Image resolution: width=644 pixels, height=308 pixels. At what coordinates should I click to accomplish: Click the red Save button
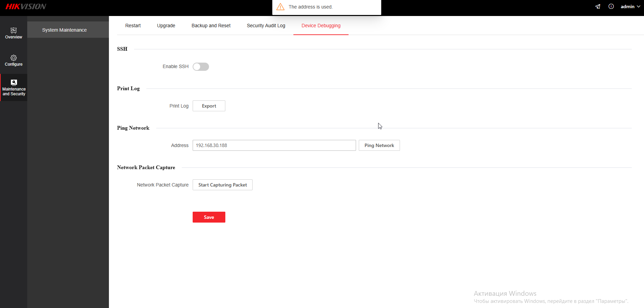point(209,217)
